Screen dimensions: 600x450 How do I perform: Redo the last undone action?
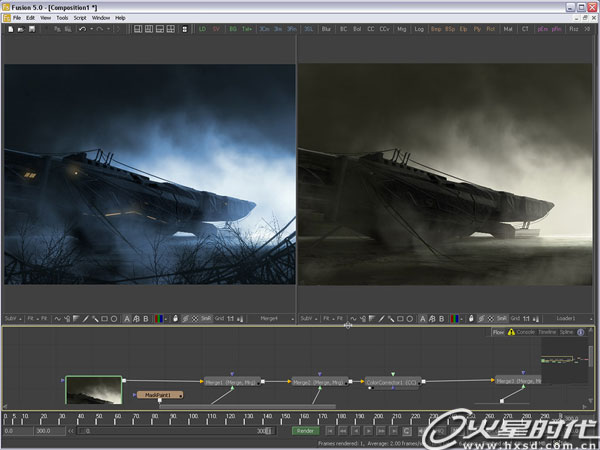(100, 29)
